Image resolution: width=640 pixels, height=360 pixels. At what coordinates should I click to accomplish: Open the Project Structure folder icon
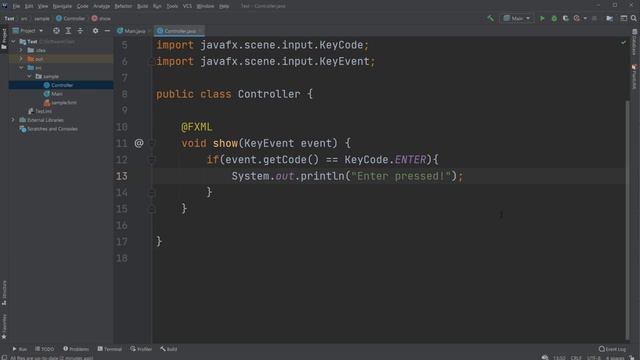point(609,18)
